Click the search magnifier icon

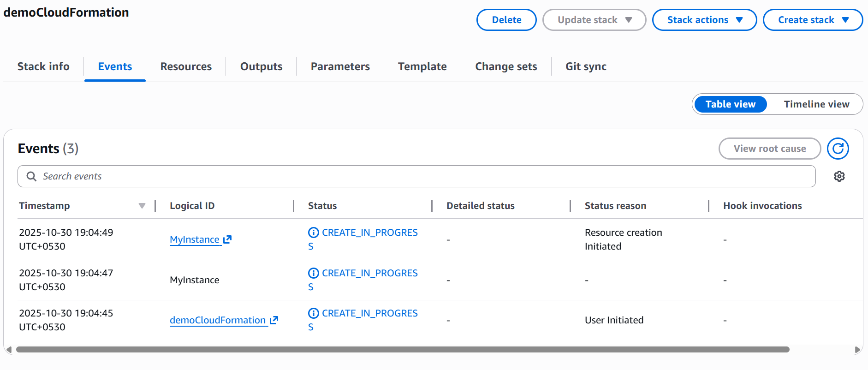[31, 176]
